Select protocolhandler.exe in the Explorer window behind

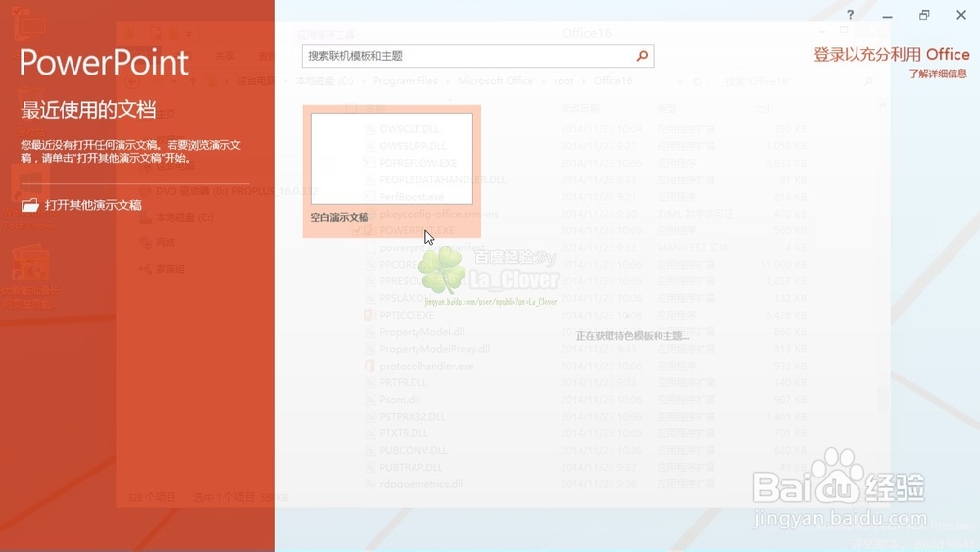pos(426,366)
